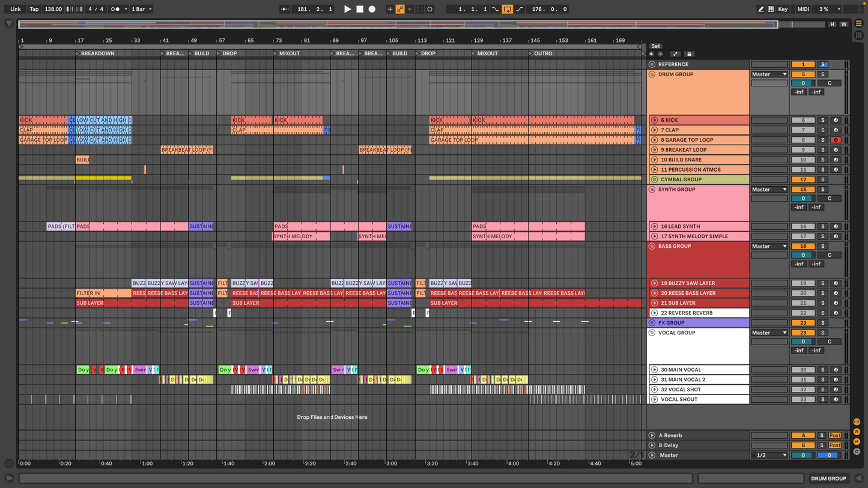Open the Master routing dropdown on SYNTH GROUP
This screenshot has height=488, width=868.
click(769, 189)
